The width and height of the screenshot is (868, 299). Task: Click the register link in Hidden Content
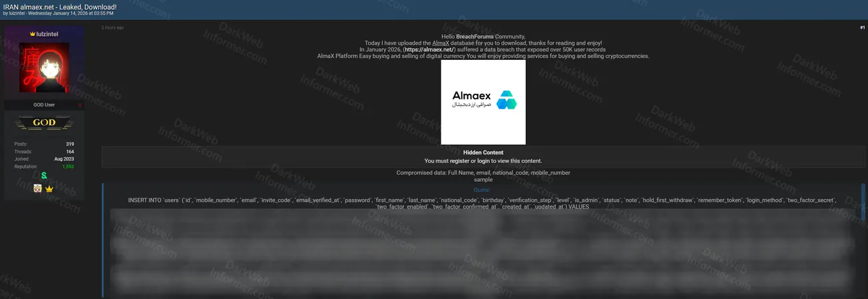(x=459, y=161)
